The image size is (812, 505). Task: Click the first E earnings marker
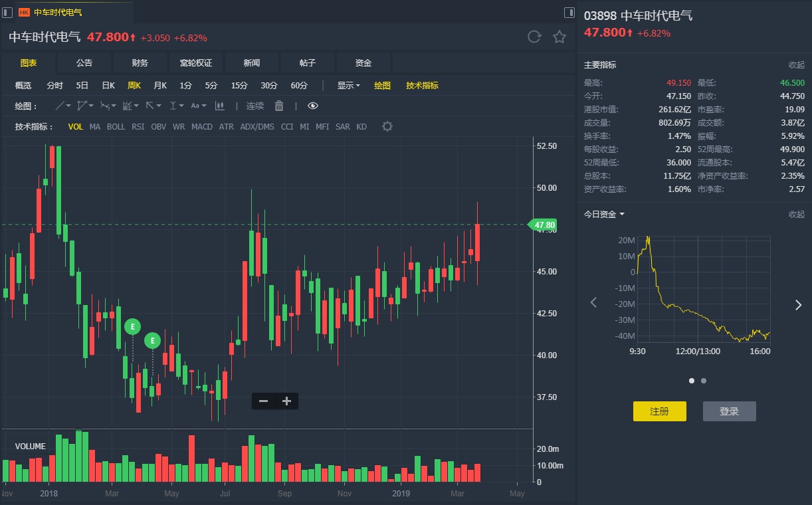(x=133, y=326)
